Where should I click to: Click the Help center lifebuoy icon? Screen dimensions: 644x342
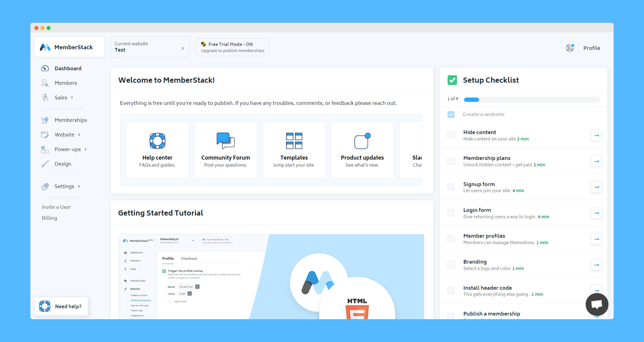click(157, 141)
